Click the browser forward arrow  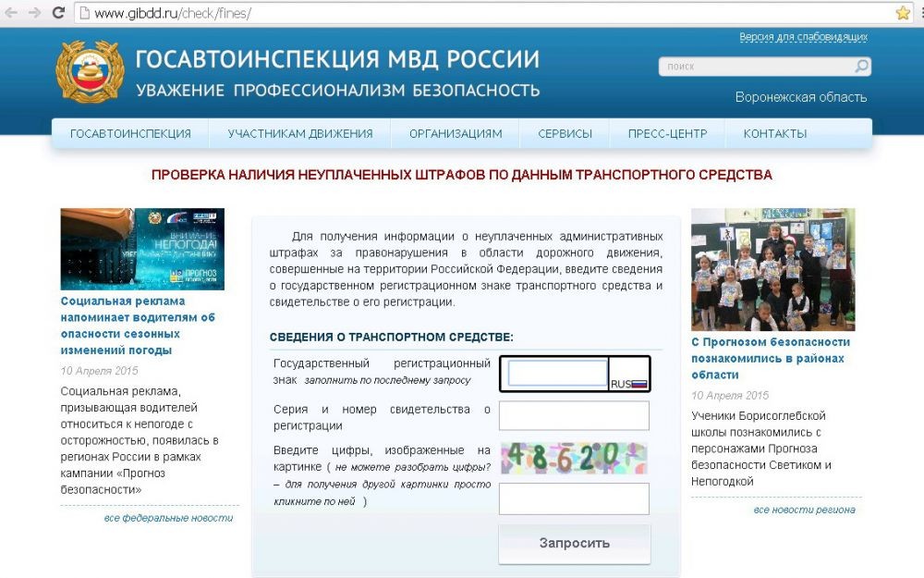[35, 13]
